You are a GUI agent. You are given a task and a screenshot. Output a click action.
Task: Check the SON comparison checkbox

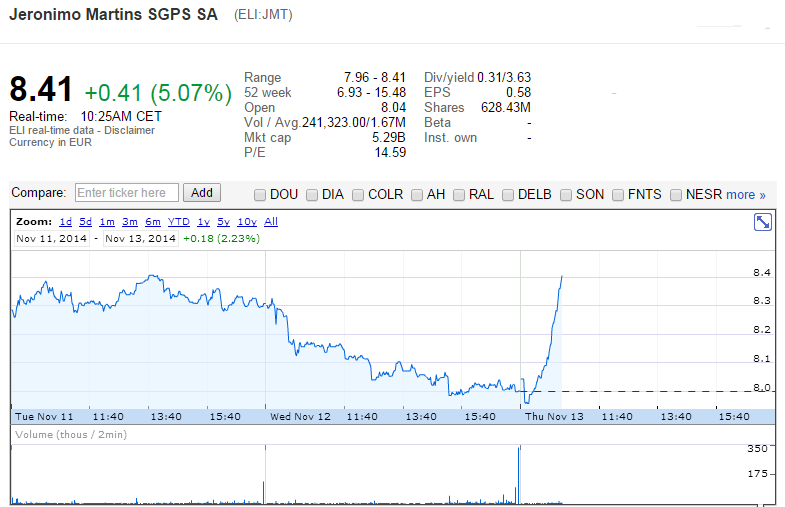click(566, 195)
